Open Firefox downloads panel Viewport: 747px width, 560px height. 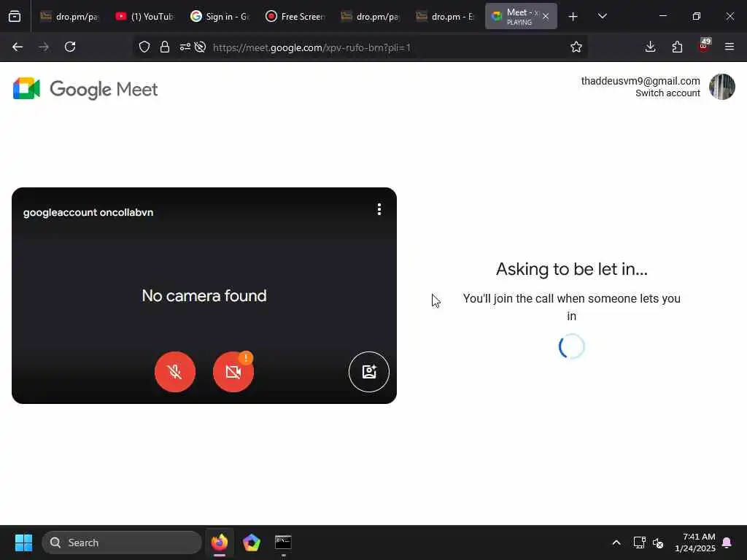(x=650, y=47)
